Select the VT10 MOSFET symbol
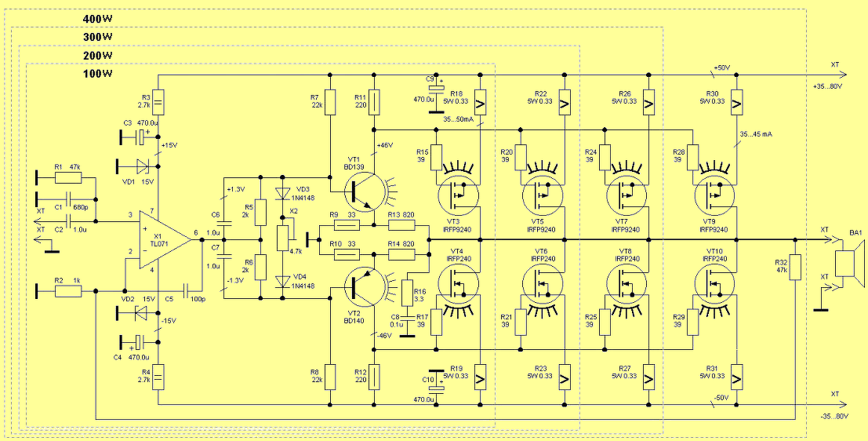This screenshot has height=441, width=868. (714, 283)
